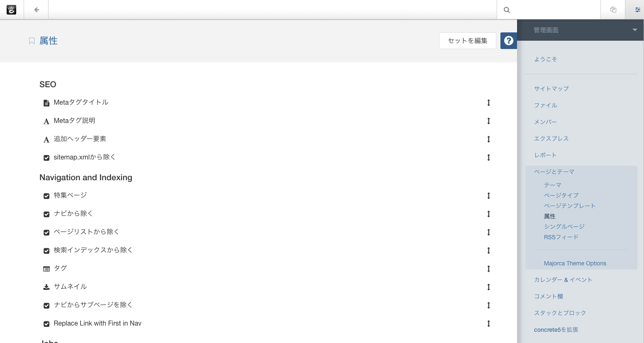Open help with the question mark icon
The image size is (644, 343).
pyautogui.click(x=509, y=41)
